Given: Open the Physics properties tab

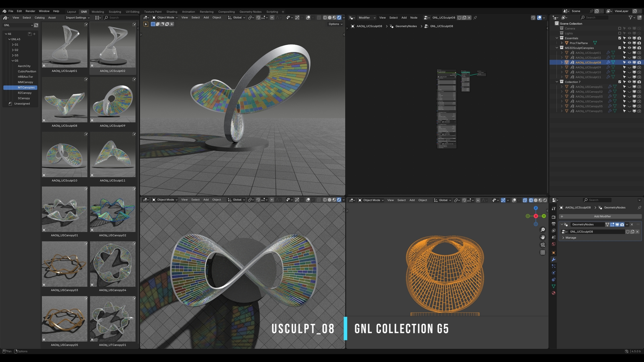Looking at the screenshot, I should pos(553,273).
